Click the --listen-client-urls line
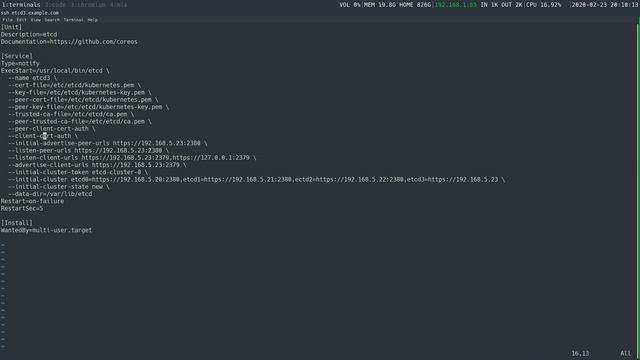The image size is (640, 360). (132, 158)
